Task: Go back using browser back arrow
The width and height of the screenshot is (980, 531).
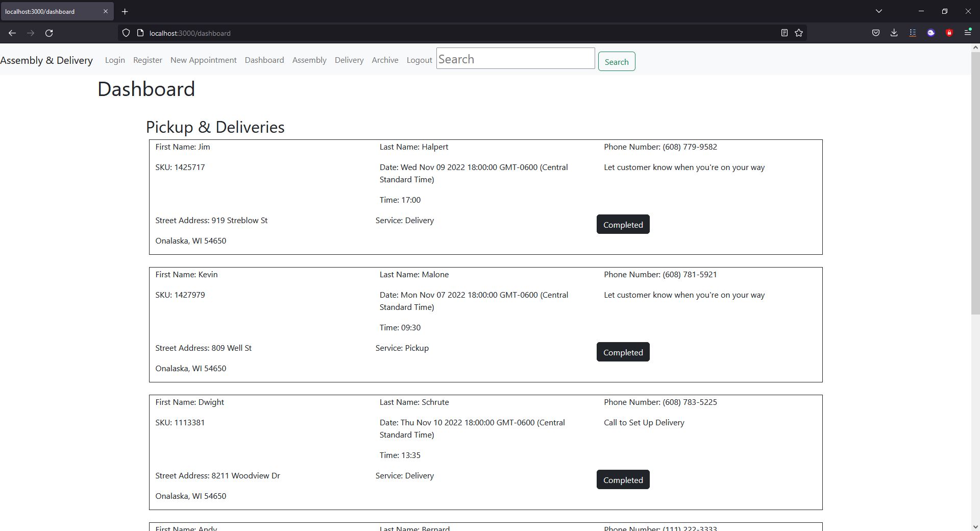Action: click(12, 33)
